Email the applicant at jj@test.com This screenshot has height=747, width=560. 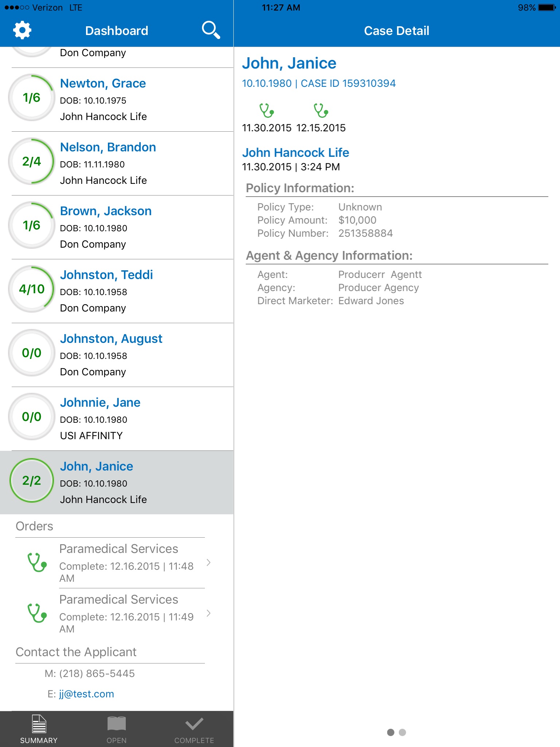[x=86, y=694]
